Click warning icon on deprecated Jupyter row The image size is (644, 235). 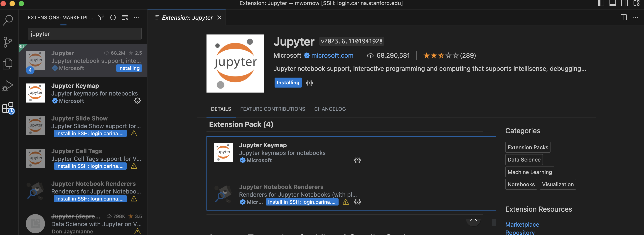pyautogui.click(x=138, y=232)
